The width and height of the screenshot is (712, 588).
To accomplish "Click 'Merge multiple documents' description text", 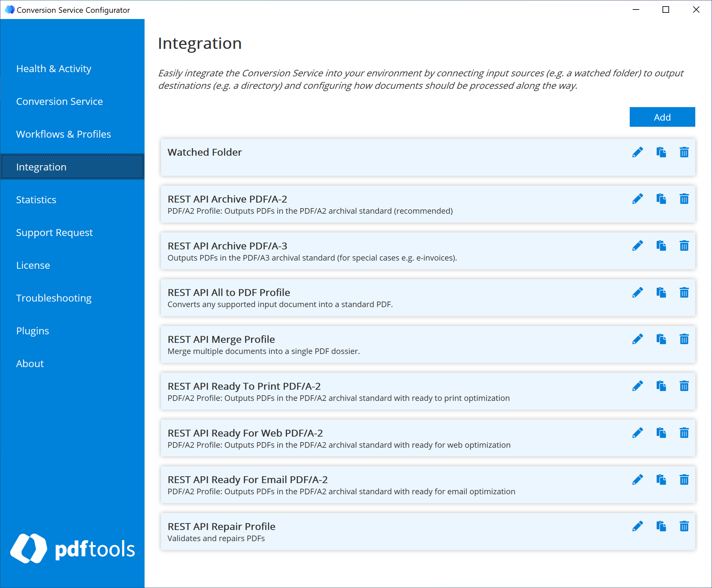I will pyautogui.click(x=264, y=351).
